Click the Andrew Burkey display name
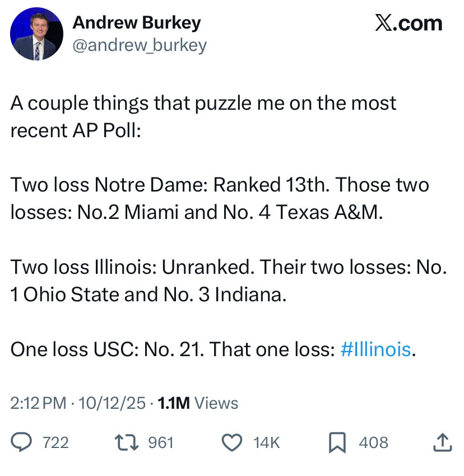Screen dimensions: 464x476 click(137, 22)
